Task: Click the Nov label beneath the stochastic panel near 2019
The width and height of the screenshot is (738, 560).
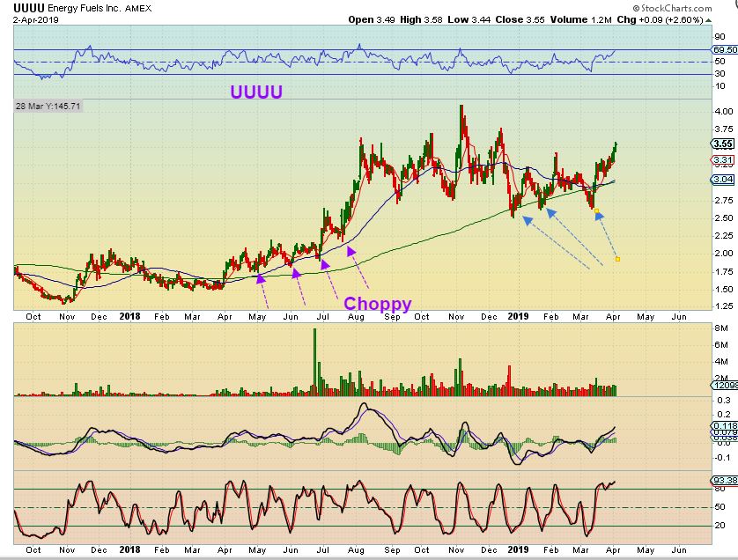Action: coord(456,549)
